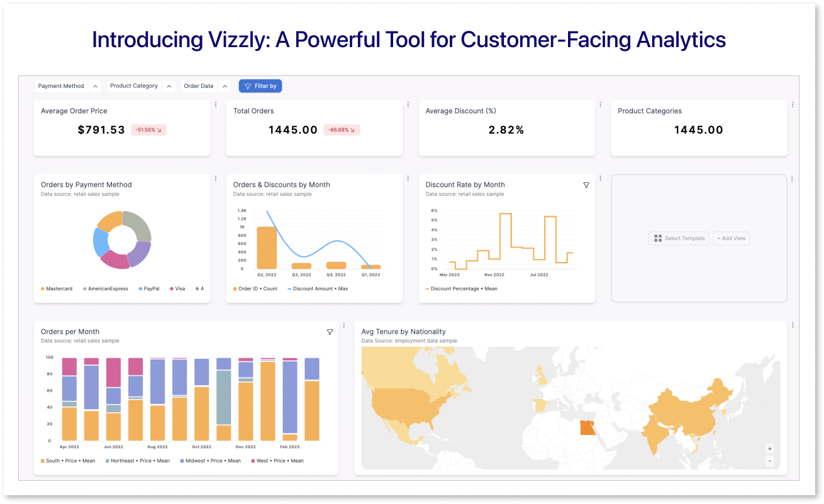Click the Product Categories card title

pyautogui.click(x=650, y=111)
